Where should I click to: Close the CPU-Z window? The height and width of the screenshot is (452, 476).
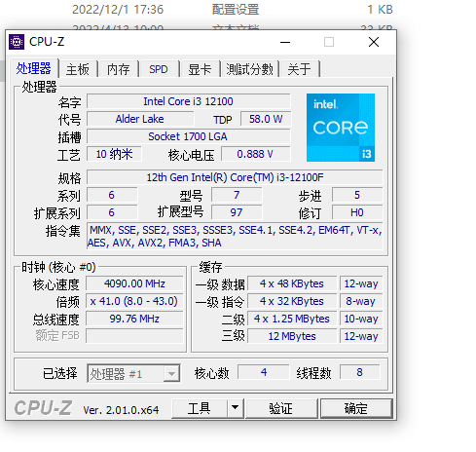pyautogui.click(x=374, y=42)
